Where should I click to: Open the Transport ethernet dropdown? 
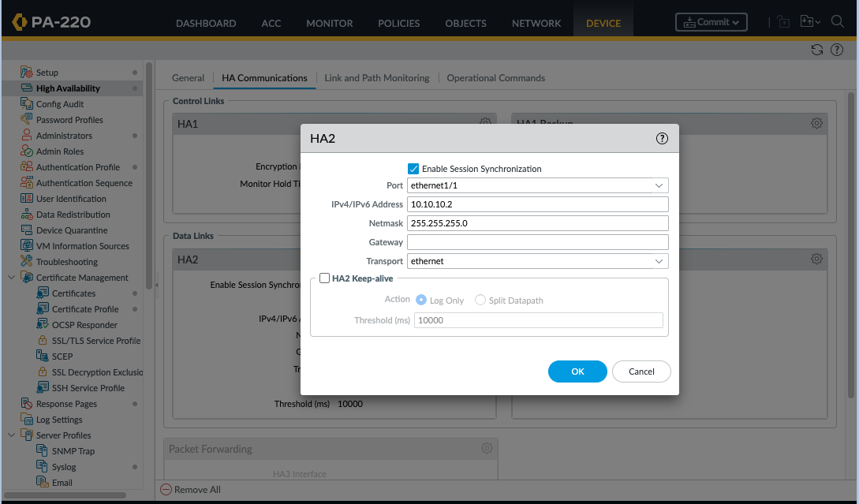point(659,261)
